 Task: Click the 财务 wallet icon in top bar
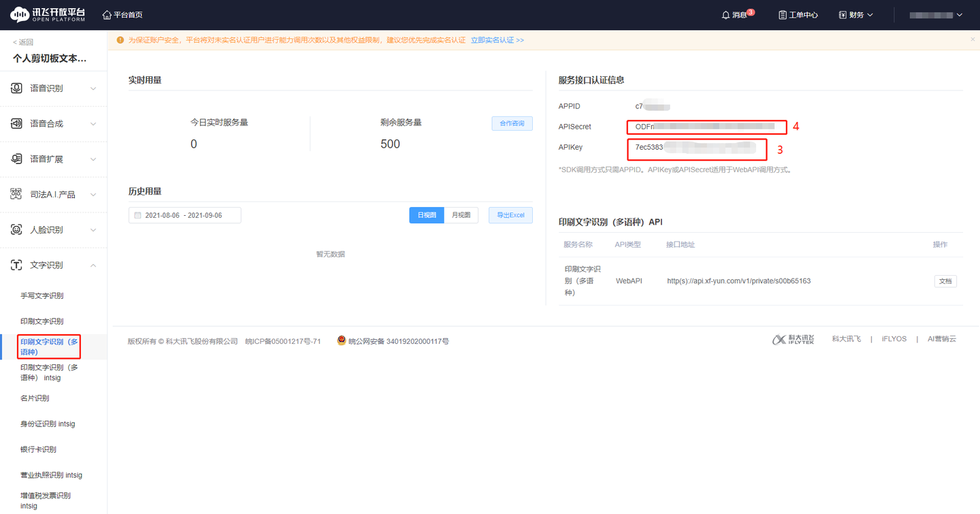[x=842, y=14]
